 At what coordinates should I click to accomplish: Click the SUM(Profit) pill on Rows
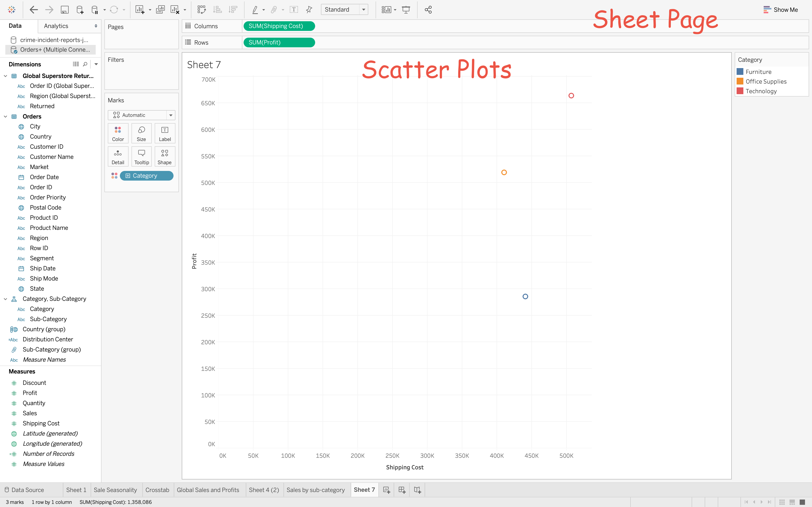[279, 42]
